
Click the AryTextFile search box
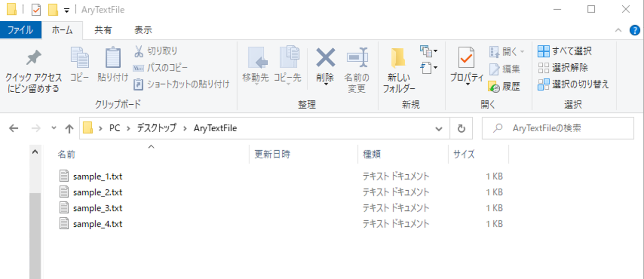pyautogui.click(x=558, y=128)
